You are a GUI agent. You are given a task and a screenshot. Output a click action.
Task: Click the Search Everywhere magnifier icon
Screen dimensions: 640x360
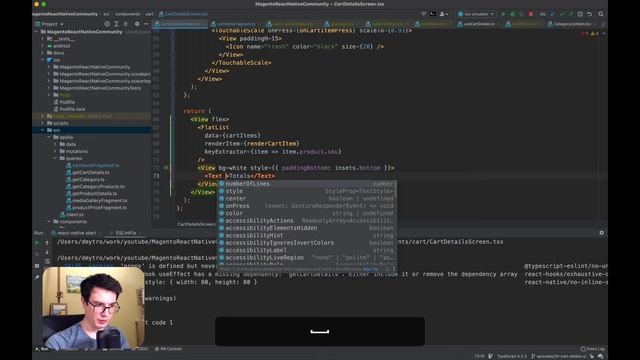(x=601, y=14)
